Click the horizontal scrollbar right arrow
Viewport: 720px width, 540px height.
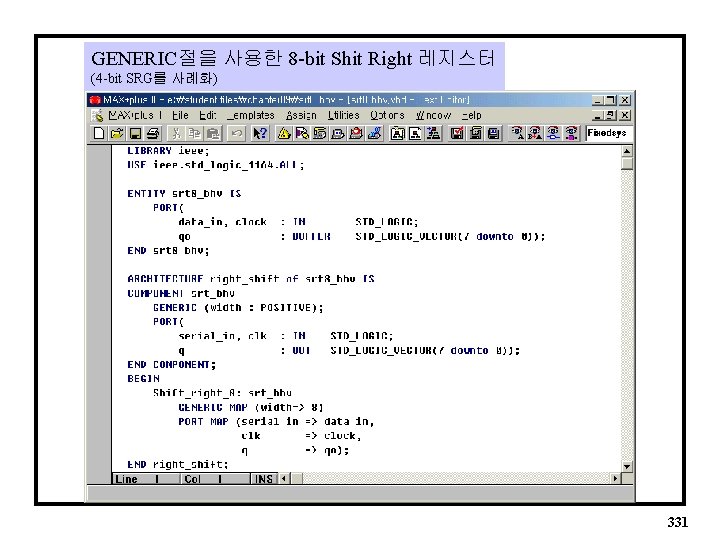615,478
